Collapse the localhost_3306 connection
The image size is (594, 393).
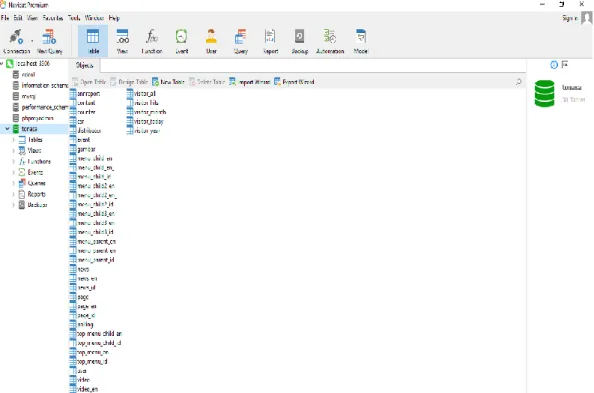pos(2,64)
